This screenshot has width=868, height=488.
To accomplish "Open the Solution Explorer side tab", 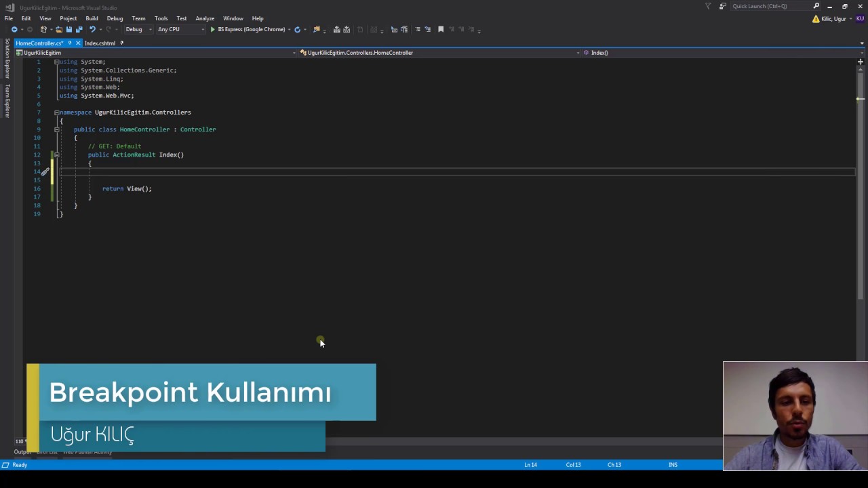I will point(7,58).
